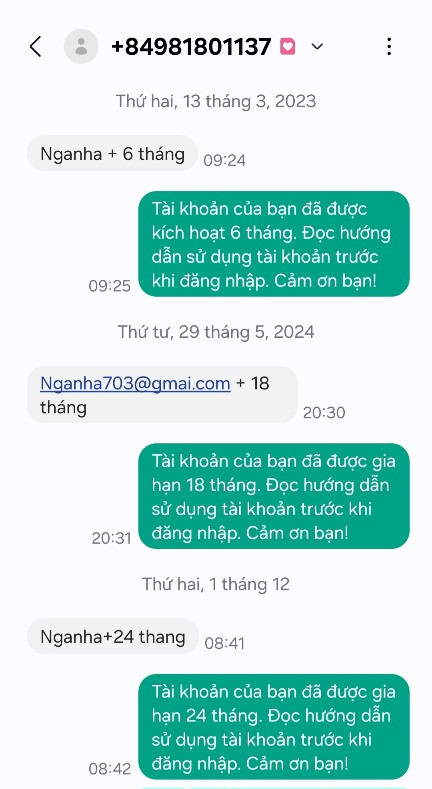Image resolution: width=432 pixels, height=789 pixels.
Task: Click the 08:42 message timestamp
Action: point(110,769)
